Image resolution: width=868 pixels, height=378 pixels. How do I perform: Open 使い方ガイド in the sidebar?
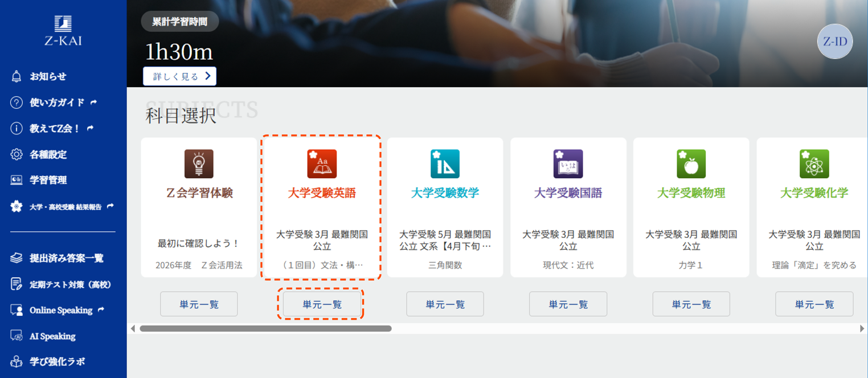[57, 102]
